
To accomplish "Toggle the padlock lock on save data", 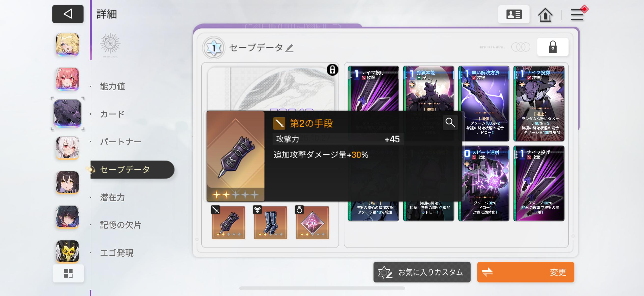I will [552, 47].
